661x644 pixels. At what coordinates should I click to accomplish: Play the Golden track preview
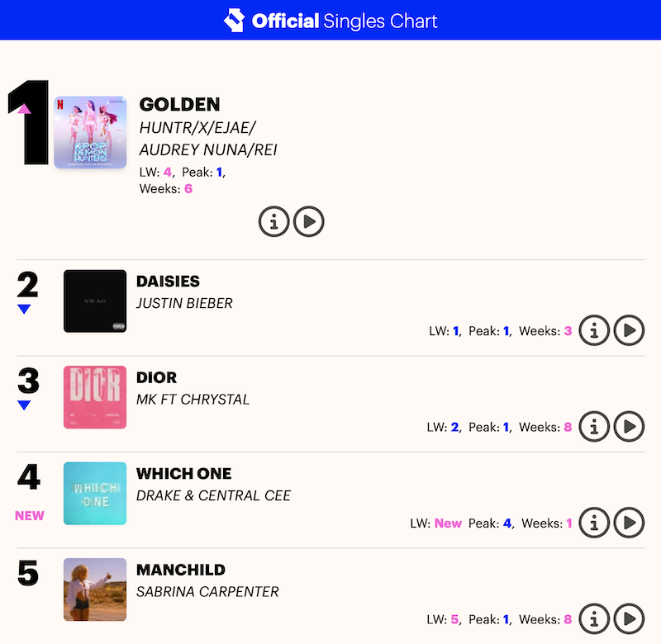tap(309, 221)
